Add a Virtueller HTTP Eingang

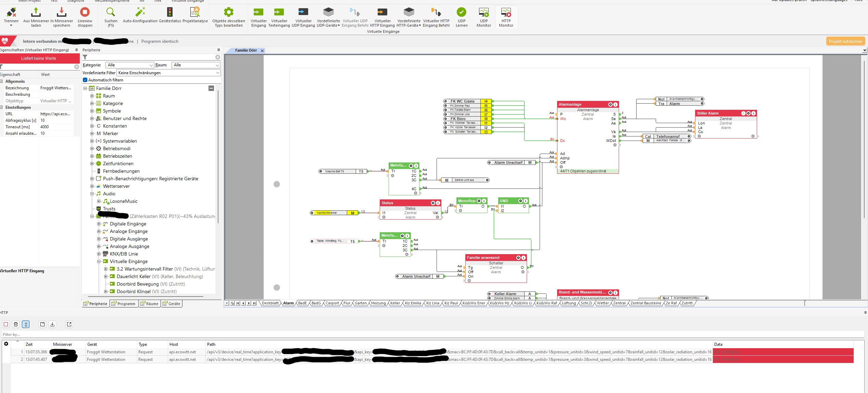[382, 16]
